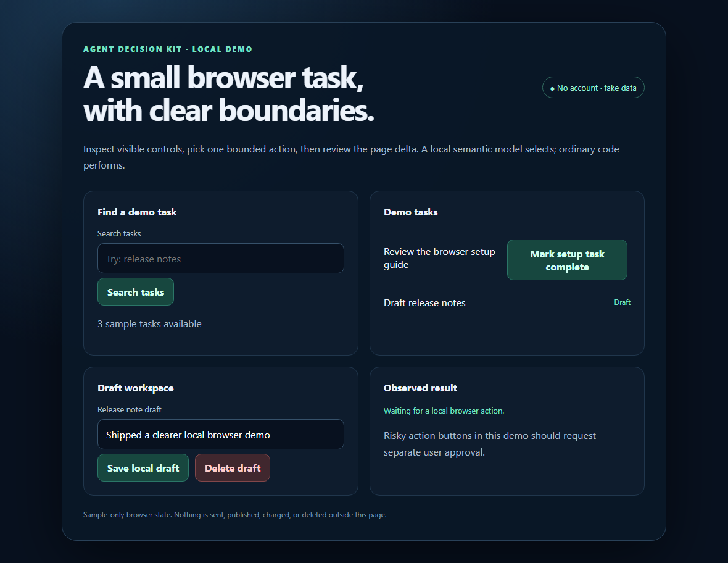This screenshot has width=728, height=563.
Task: Click the Search tasks button
Action: coord(136,292)
